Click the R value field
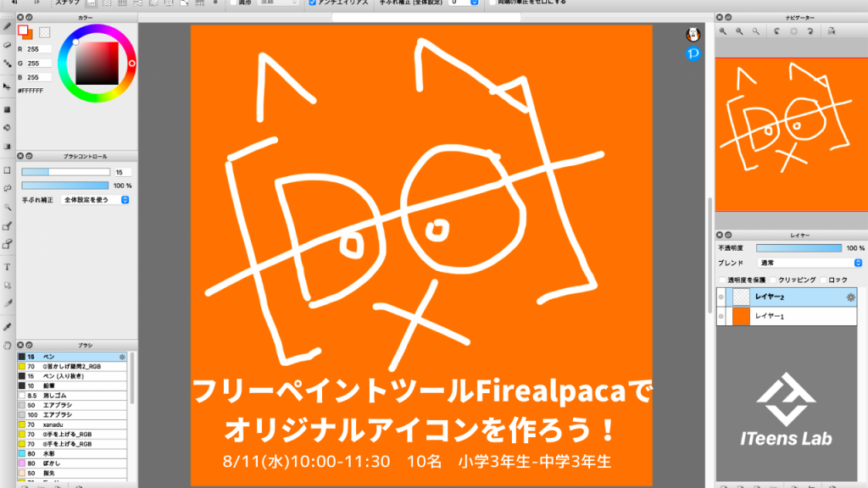 click(x=39, y=49)
